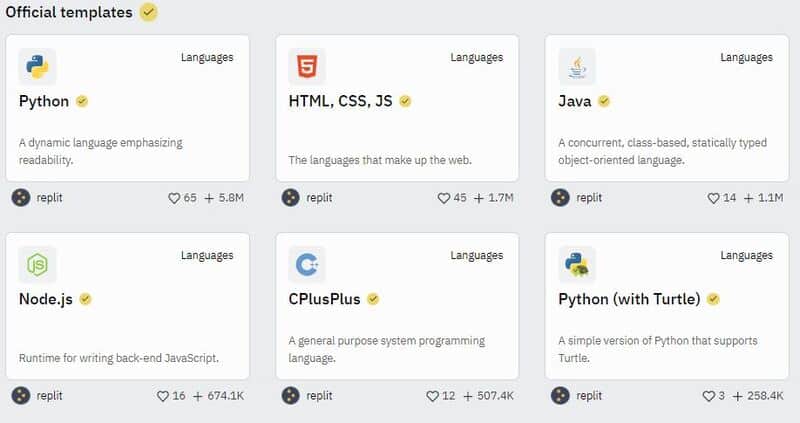Click the plus fork icon showing 258.4K
The height and width of the screenshot is (423, 800).
[x=737, y=396]
